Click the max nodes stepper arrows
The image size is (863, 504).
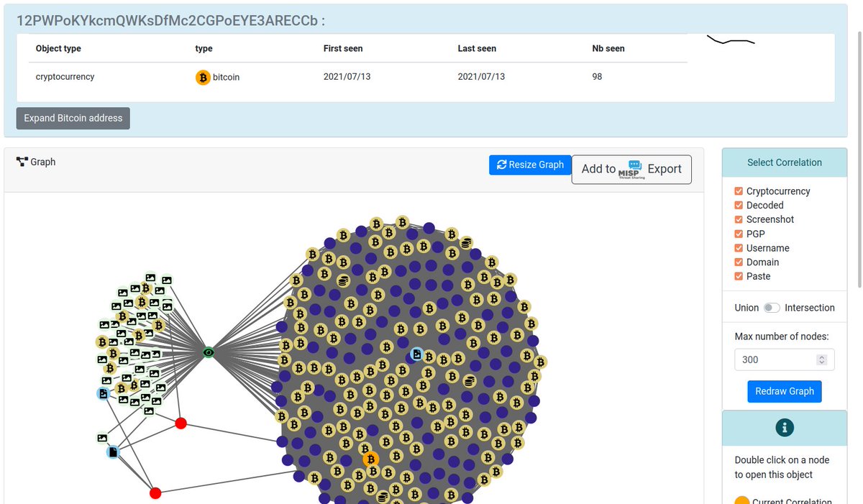822,359
